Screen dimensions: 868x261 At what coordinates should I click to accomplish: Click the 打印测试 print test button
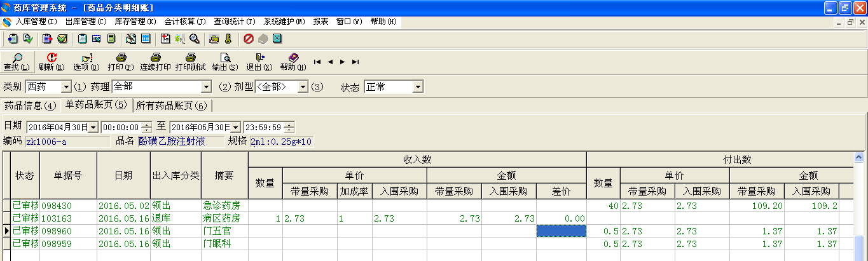[x=190, y=62]
